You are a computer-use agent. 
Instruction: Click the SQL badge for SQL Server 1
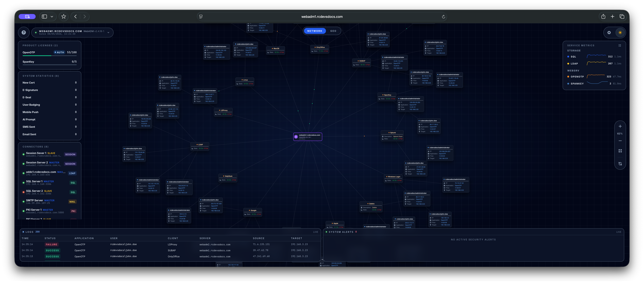(73, 183)
